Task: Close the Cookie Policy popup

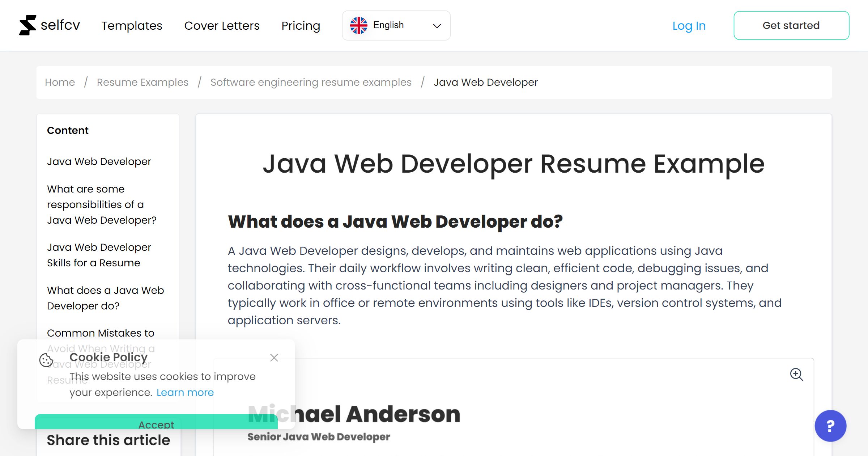Action: (274, 358)
